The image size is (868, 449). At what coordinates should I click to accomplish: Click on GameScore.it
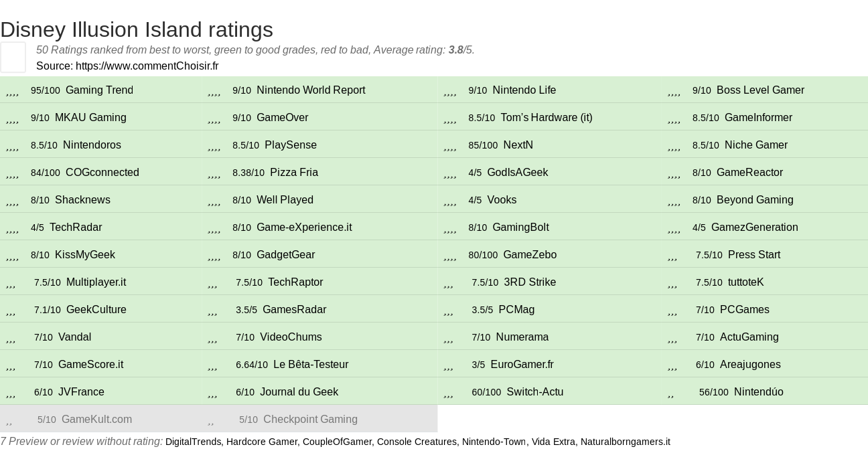point(90,365)
